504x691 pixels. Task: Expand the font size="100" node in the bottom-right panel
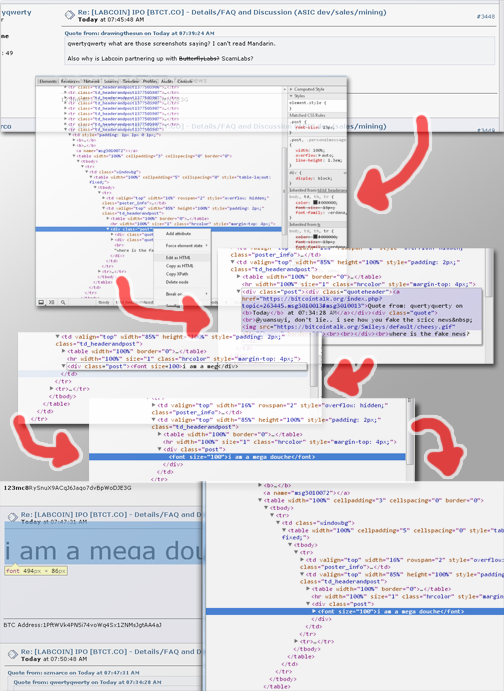click(314, 612)
